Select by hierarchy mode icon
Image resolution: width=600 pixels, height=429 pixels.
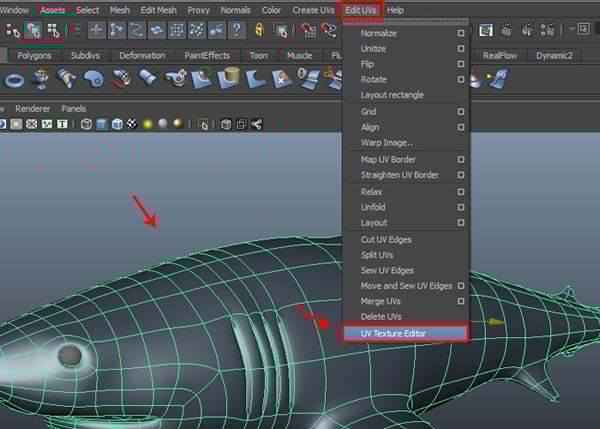coord(13,31)
